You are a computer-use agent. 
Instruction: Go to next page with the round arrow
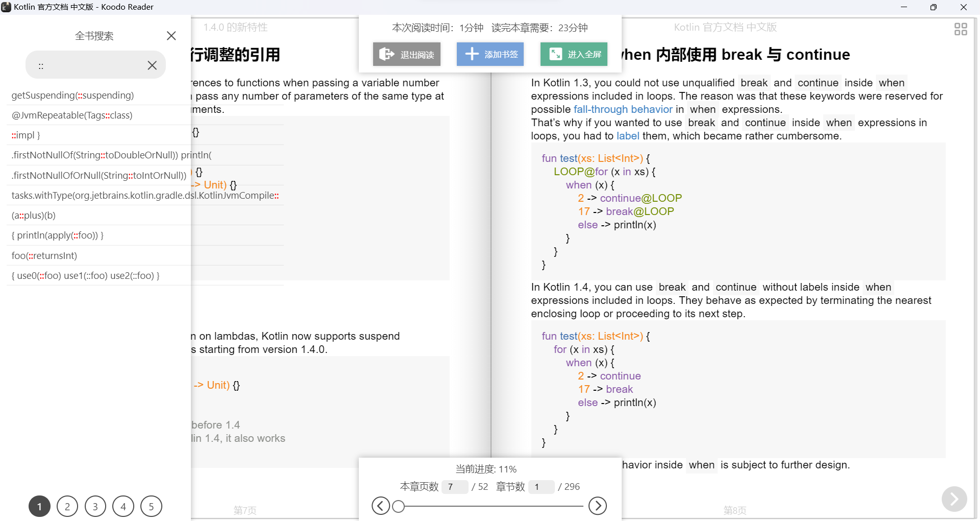(954, 499)
